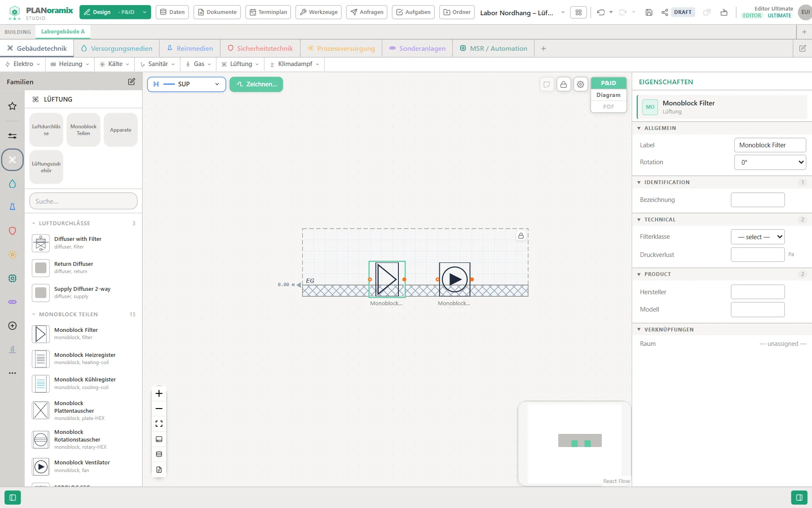Click the undo arrow icon

coord(601,12)
